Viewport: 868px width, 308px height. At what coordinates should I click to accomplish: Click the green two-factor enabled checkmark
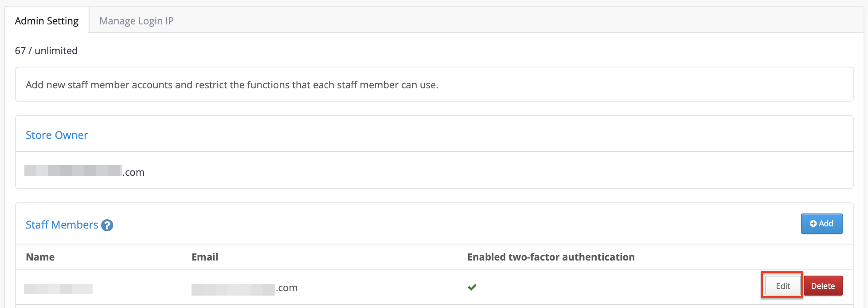(472, 287)
